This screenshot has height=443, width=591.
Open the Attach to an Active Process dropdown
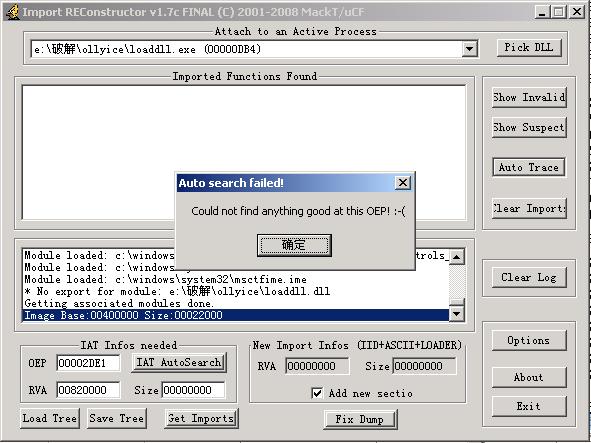[x=469, y=49]
